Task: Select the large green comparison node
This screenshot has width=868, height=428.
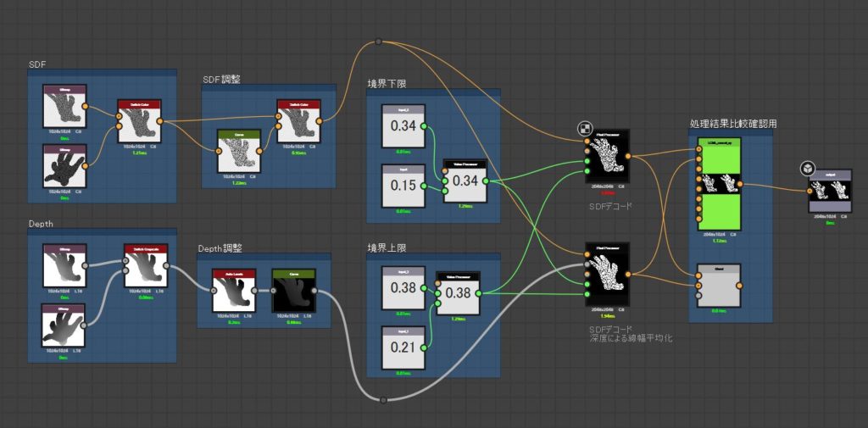Action: [x=718, y=184]
